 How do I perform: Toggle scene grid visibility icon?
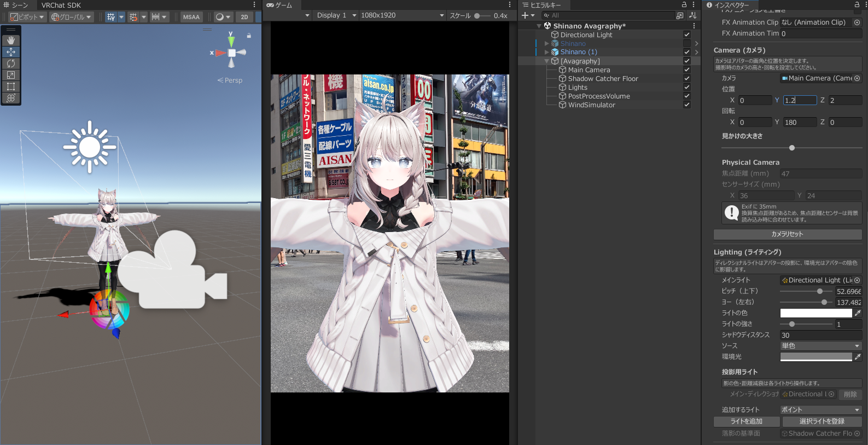[111, 17]
